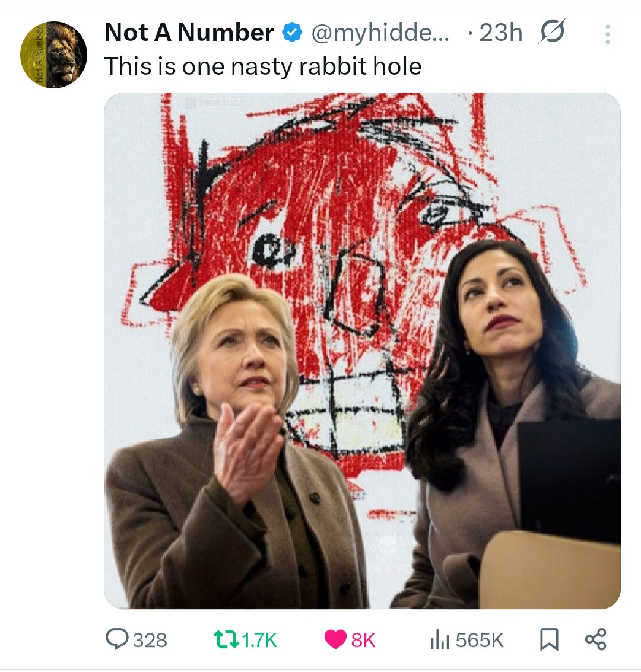Click the "Not A Number" display name
Viewport: 641px width, 672px height.
click(189, 33)
